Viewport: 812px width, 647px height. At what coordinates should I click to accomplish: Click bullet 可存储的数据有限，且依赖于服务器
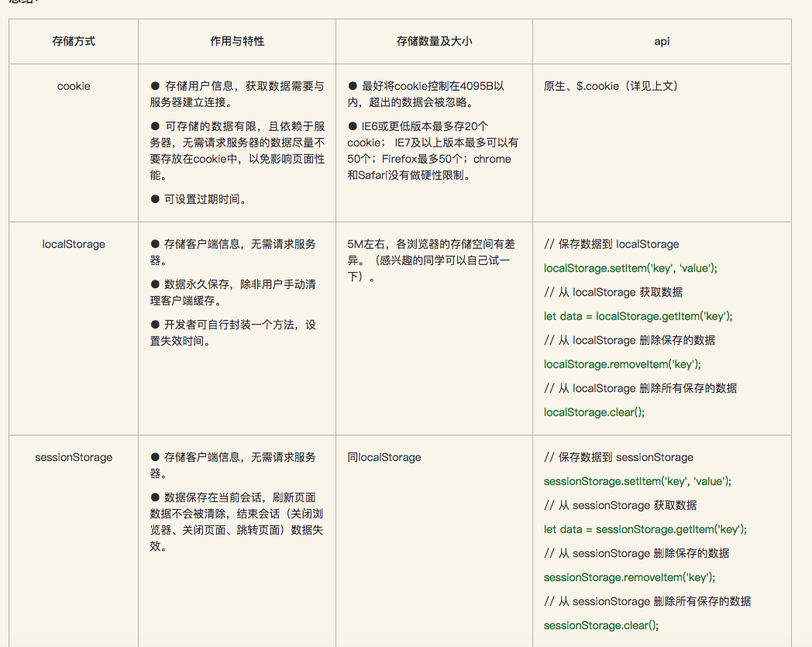pyautogui.click(x=237, y=151)
